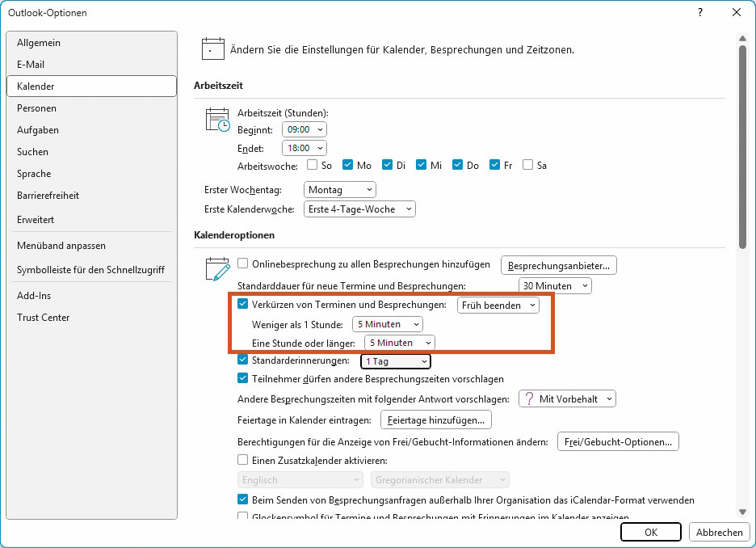756x548 pixels.
Task: Open the Mit Vorbehalt dropdown
Action: coord(566,398)
